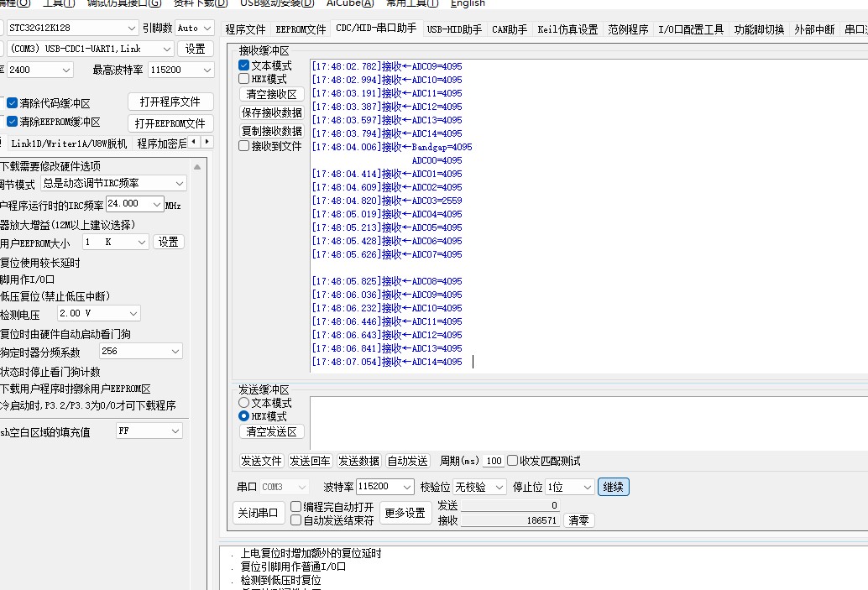Click 清零 to reset the counters

[578, 520]
